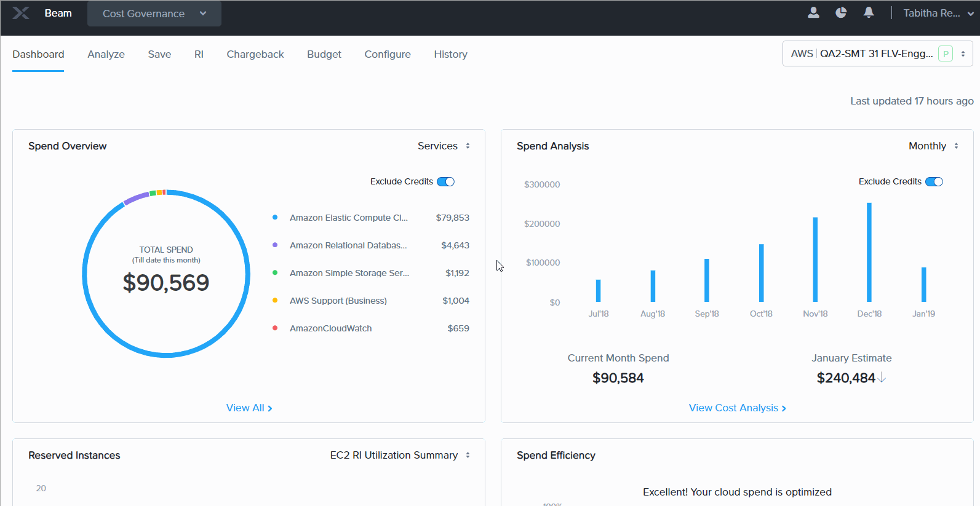Click the View All link
Screen dimensions: 980x506
click(x=245, y=408)
